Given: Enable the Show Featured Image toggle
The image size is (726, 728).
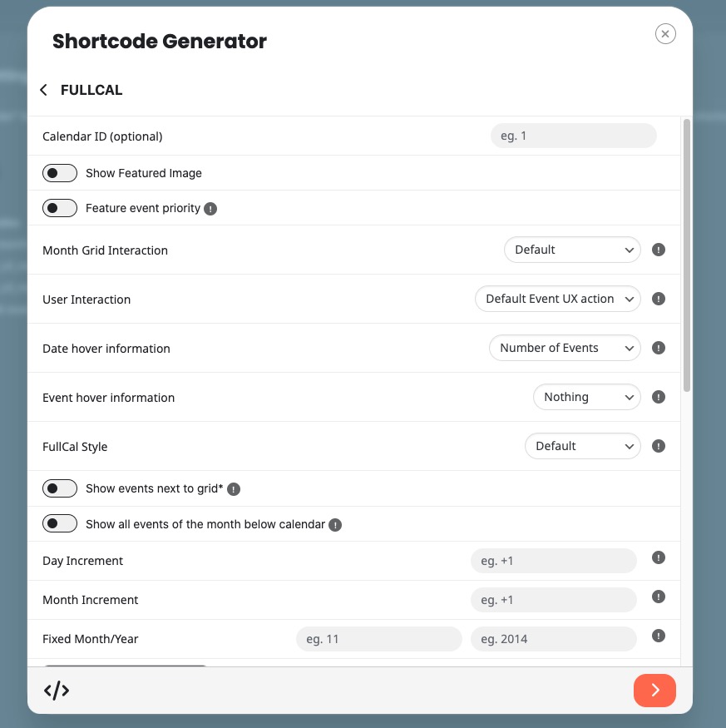Looking at the screenshot, I should coord(60,173).
